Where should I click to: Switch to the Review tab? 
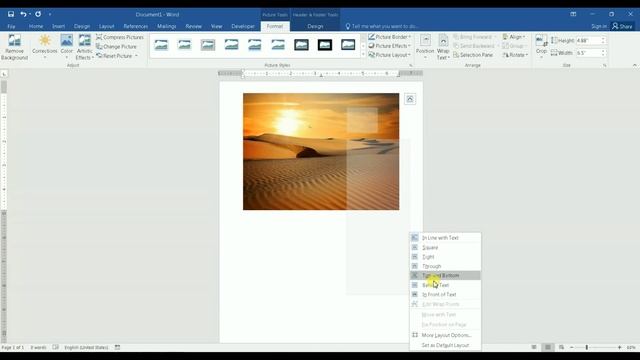[193, 26]
